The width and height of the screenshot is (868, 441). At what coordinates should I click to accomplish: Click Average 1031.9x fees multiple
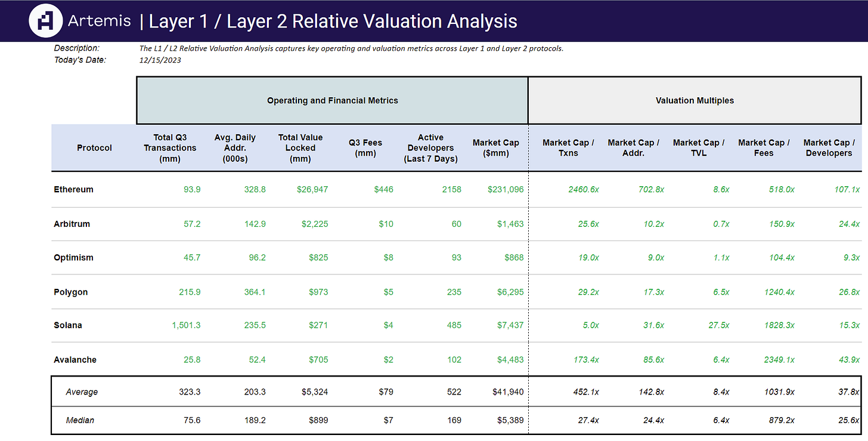point(779,392)
